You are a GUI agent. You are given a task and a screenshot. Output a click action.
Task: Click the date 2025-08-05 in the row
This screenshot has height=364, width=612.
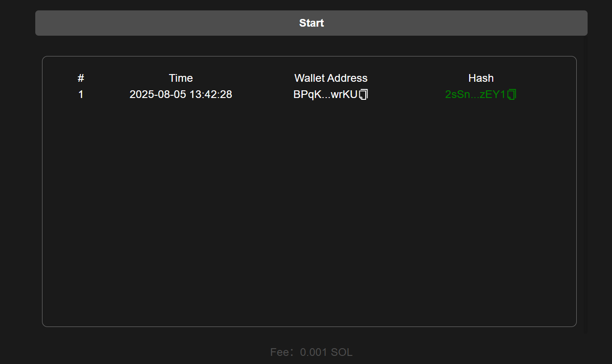coord(155,94)
